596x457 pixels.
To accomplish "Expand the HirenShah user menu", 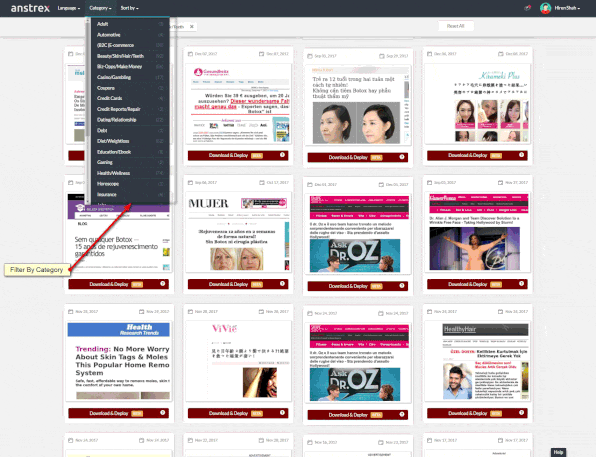I will click(x=567, y=8).
